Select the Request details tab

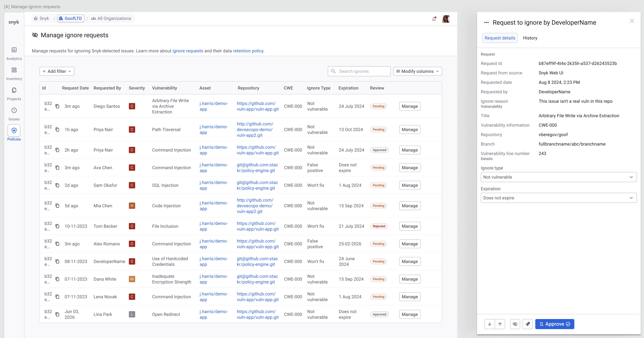[500, 38]
